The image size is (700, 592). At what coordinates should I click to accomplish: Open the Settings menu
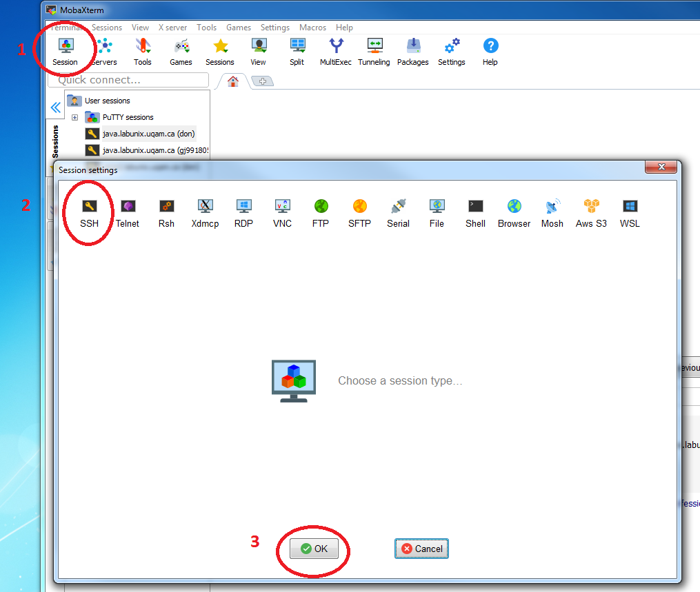[x=275, y=28]
